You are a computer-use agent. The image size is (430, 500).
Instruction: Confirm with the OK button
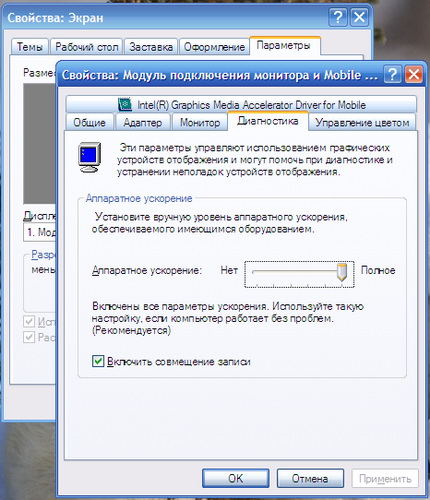click(x=236, y=478)
